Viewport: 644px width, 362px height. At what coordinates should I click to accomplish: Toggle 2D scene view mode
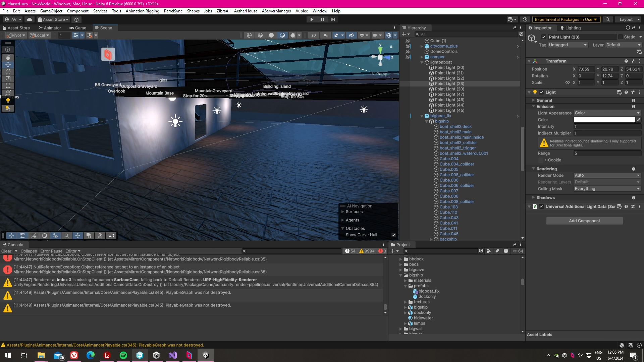pyautogui.click(x=313, y=35)
